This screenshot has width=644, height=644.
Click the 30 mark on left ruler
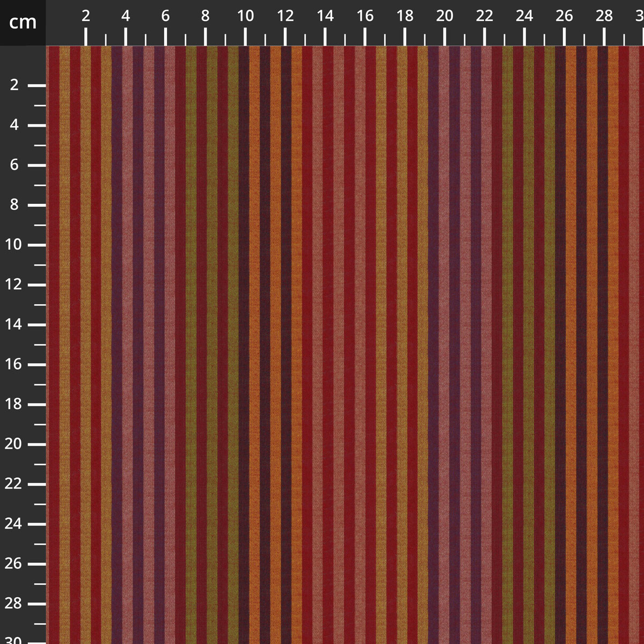coord(14,640)
